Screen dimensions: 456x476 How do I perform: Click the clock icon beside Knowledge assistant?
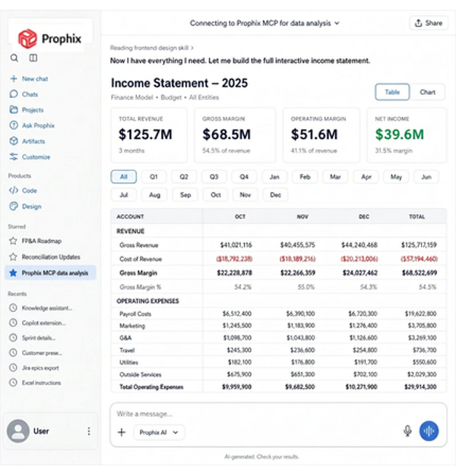pyautogui.click(x=13, y=307)
